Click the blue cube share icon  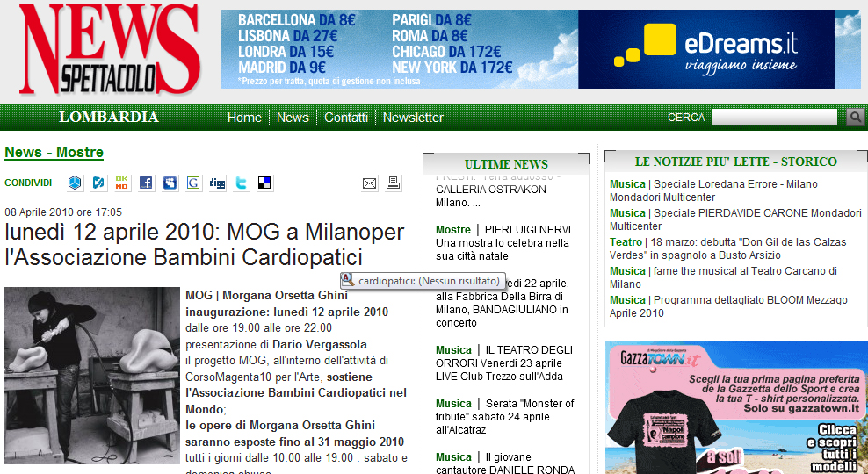[x=75, y=183]
